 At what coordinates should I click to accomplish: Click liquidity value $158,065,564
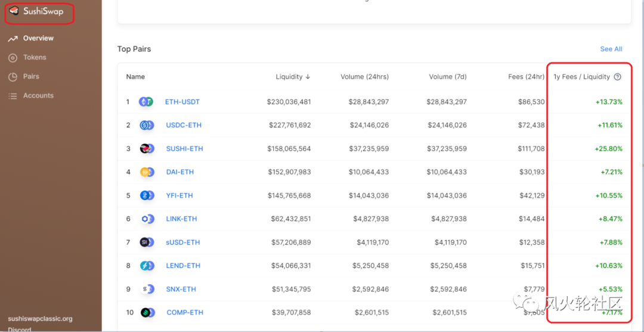point(289,148)
